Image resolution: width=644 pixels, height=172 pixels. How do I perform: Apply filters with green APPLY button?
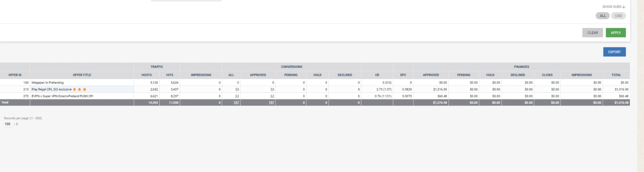616,33
